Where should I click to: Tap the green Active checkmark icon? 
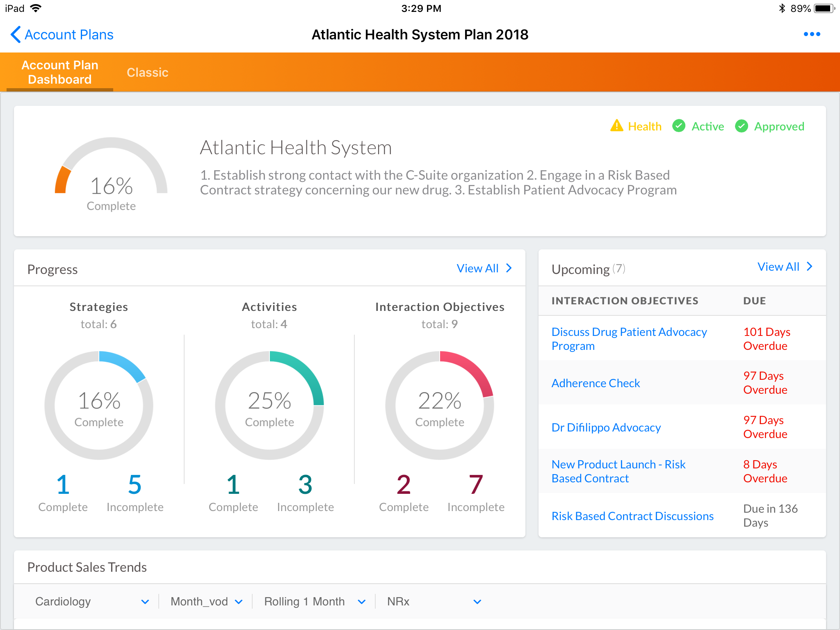[x=679, y=126]
